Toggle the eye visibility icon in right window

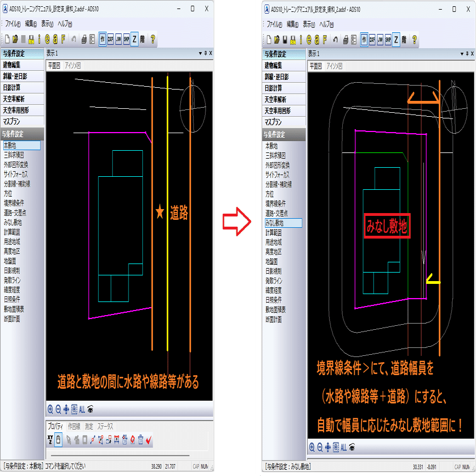tap(352, 447)
